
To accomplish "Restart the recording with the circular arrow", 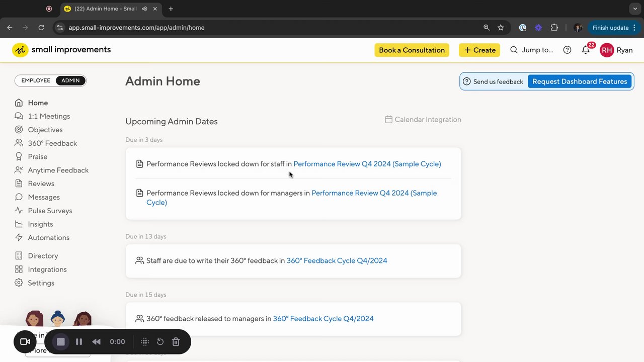I will coord(160,342).
